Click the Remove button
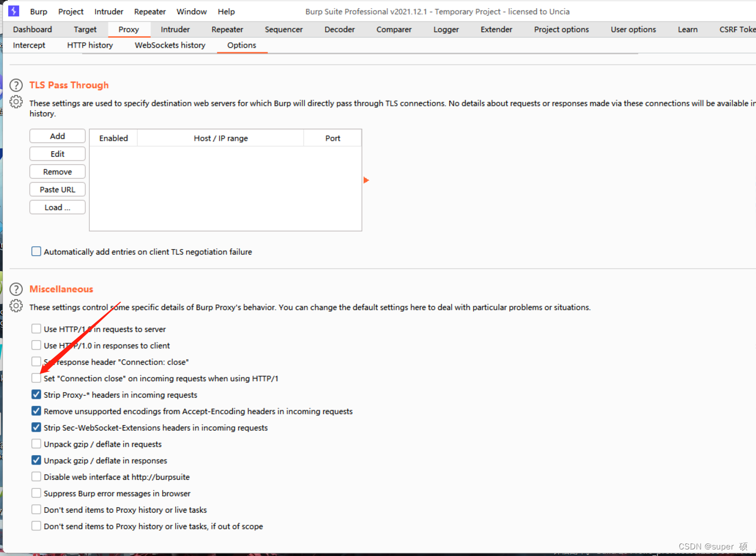756x556 pixels. click(x=58, y=171)
